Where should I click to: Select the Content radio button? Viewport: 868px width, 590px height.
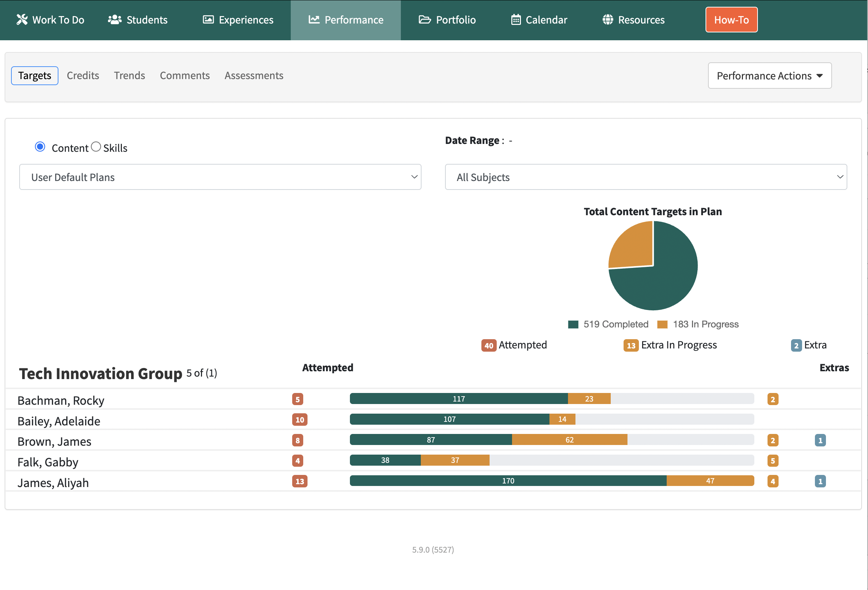click(x=40, y=147)
